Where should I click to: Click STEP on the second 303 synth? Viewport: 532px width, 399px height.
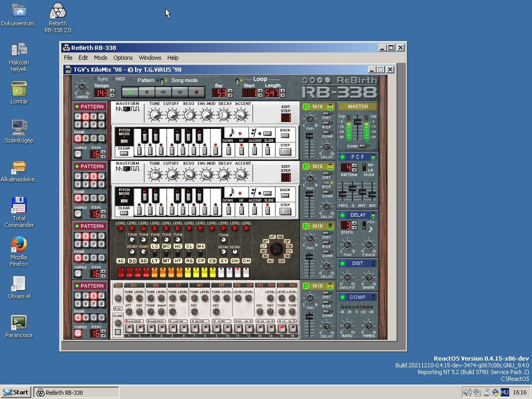point(285,211)
